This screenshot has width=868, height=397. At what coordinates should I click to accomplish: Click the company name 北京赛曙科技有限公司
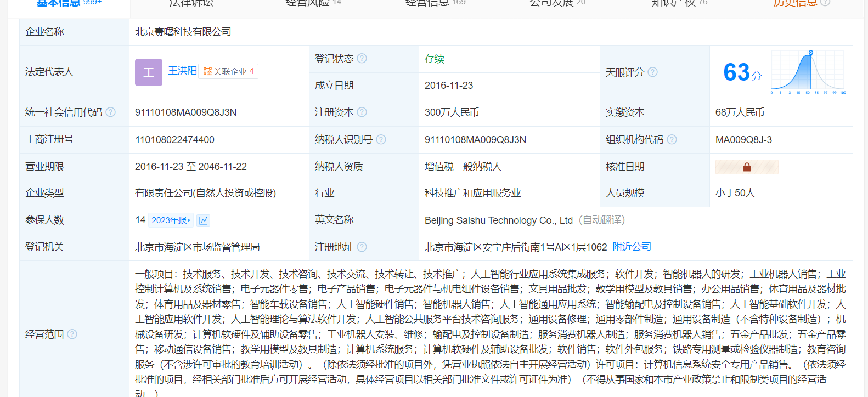[183, 32]
